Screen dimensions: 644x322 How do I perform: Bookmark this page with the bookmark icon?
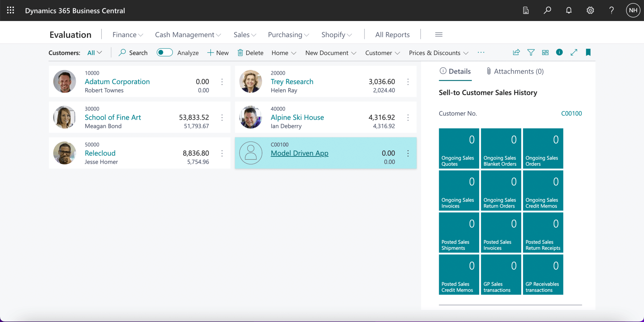click(x=588, y=53)
